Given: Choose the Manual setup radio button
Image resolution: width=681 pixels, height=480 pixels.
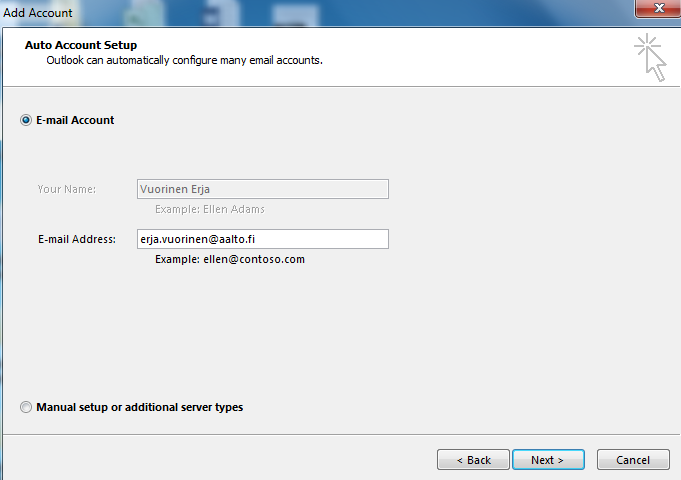Looking at the screenshot, I should [26, 408].
